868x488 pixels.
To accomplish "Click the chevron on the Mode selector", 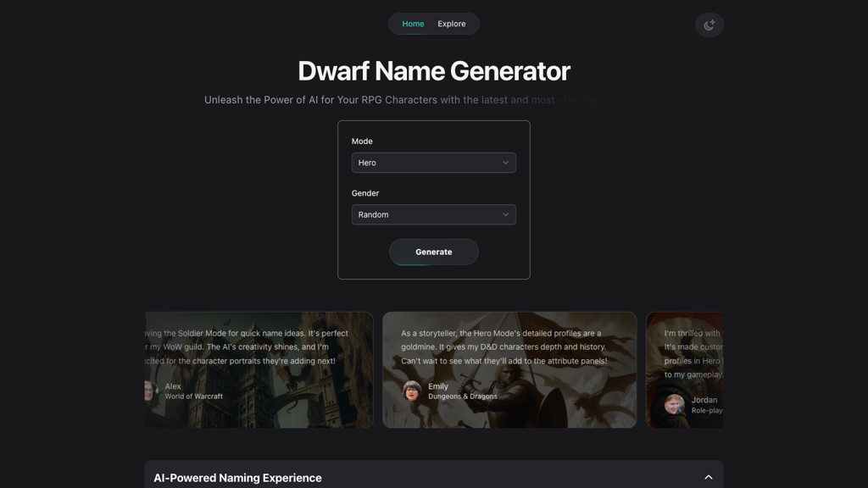I will [x=506, y=162].
